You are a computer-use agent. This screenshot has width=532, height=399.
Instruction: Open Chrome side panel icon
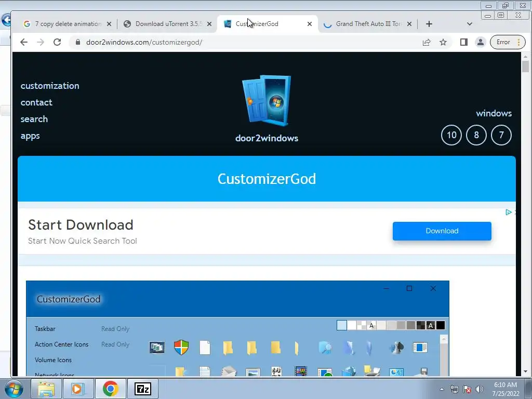click(463, 42)
